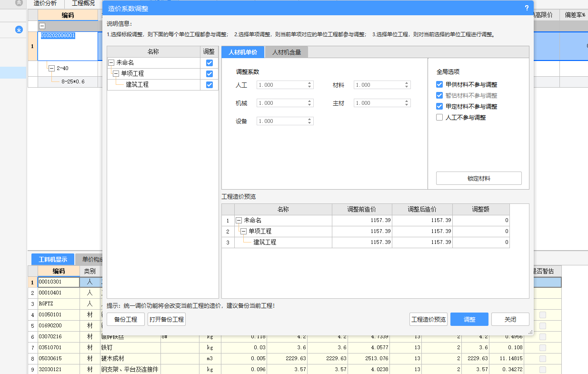Toggle 是否暂估 checkbox in 硬木成材 row
This screenshot has height=374, width=588.
(x=542, y=359)
